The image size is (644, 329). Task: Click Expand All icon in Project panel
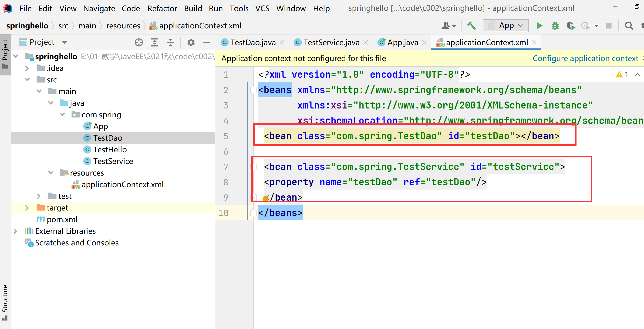[155, 42]
